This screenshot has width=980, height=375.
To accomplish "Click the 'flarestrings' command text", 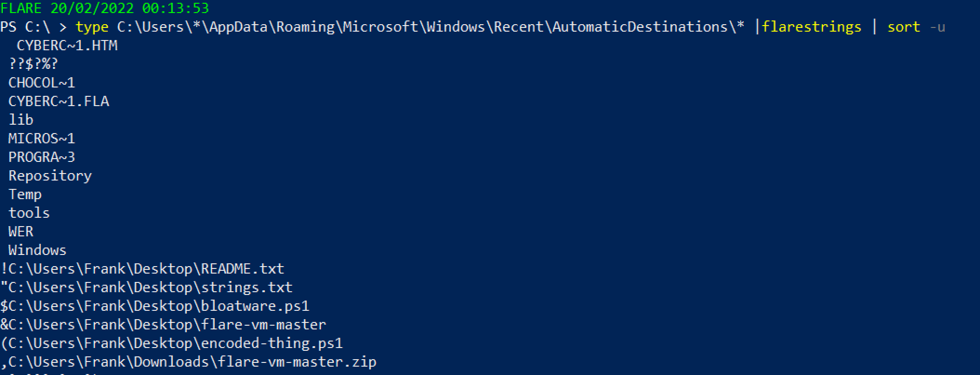I will (x=811, y=27).
